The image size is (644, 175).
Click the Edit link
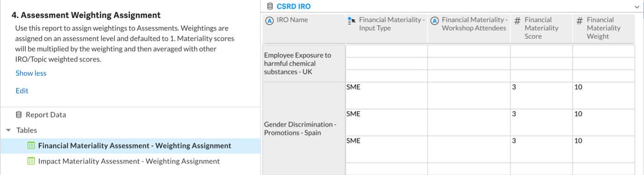(x=22, y=91)
